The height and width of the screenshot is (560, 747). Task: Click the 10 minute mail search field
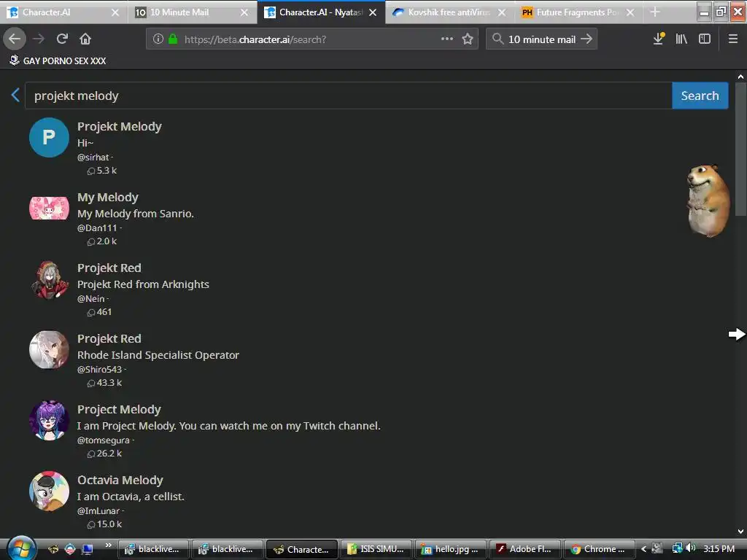tap(542, 39)
